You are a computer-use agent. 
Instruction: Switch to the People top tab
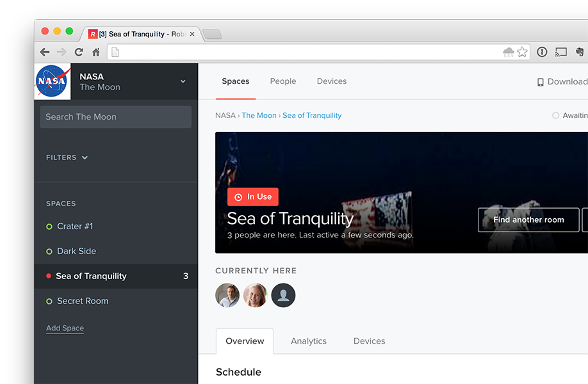[283, 81]
